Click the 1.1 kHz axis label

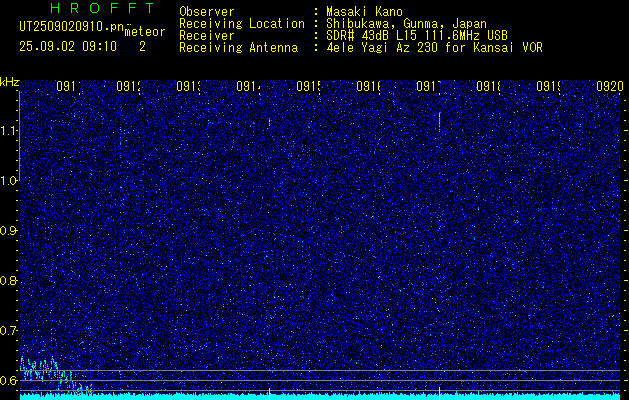[x=9, y=130]
